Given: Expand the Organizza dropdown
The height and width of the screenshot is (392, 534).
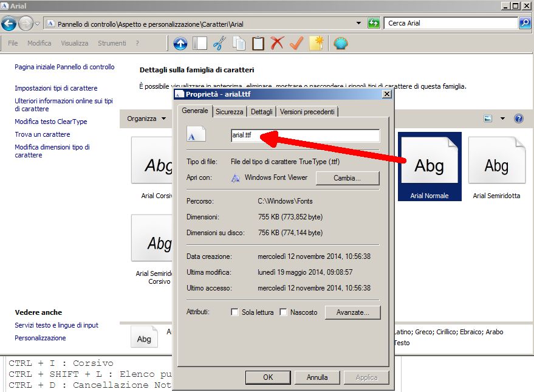Looking at the screenshot, I should tap(146, 119).
